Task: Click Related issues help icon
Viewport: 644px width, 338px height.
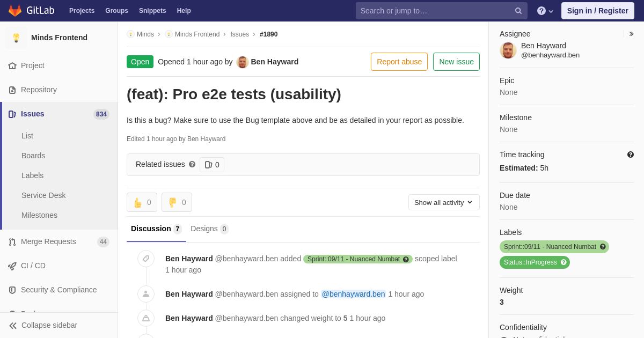Action: [x=192, y=164]
